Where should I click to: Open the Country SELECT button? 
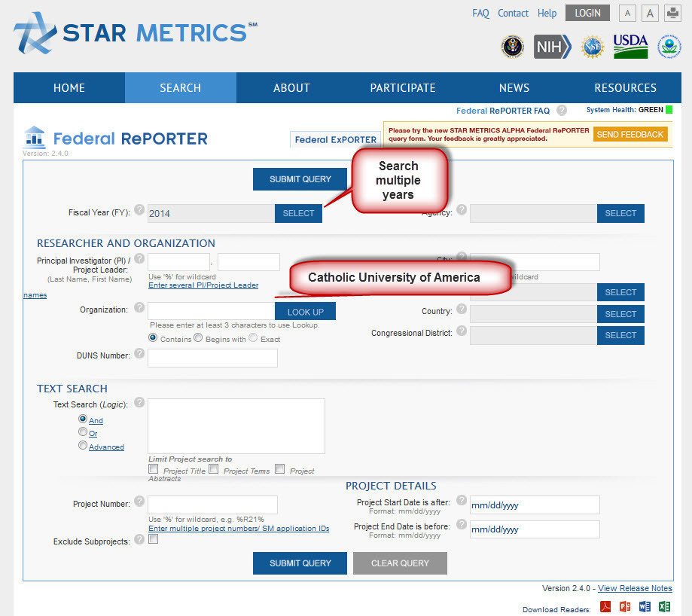pyautogui.click(x=620, y=314)
